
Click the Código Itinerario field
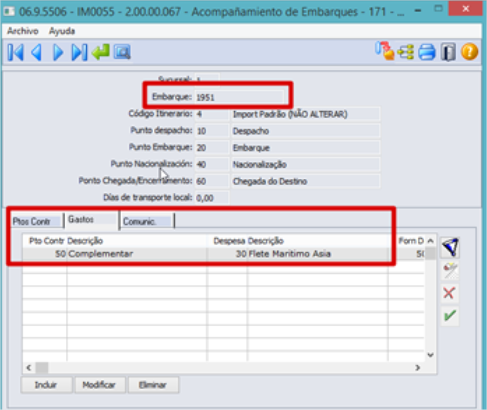(212, 114)
